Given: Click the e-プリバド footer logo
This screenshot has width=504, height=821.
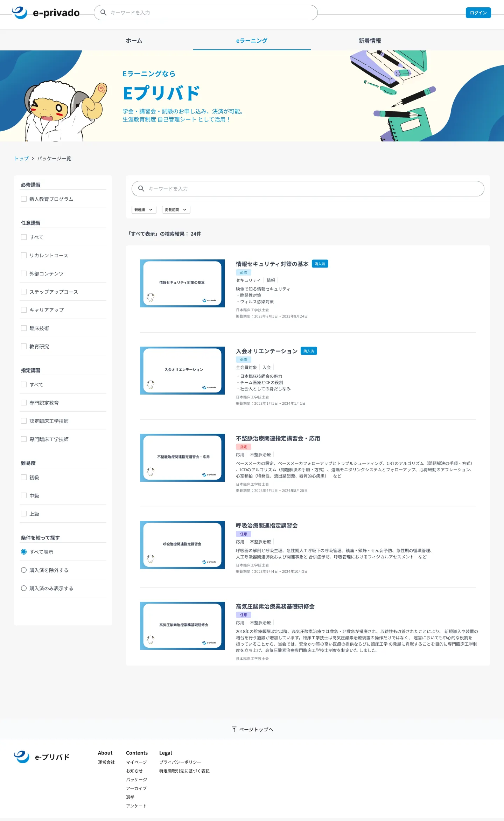Looking at the screenshot, I should click(42, 757).
